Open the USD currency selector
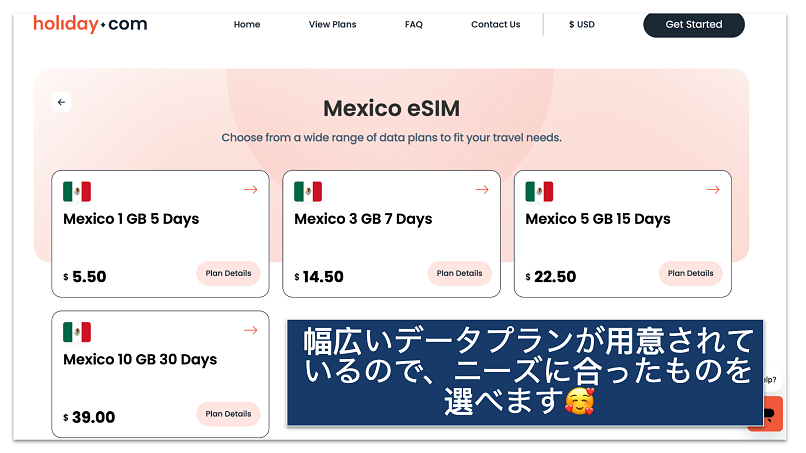The width and height of the screenshot is (806, 453). click(581, 24)
